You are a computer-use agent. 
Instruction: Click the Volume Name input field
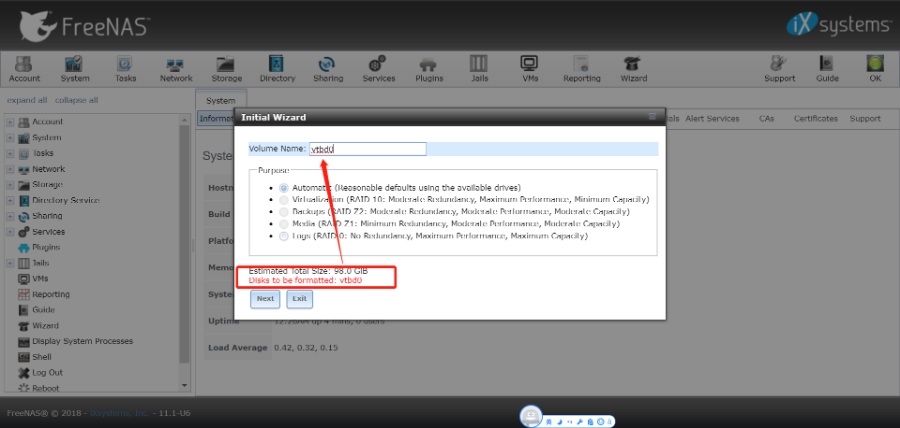(368, 149)
